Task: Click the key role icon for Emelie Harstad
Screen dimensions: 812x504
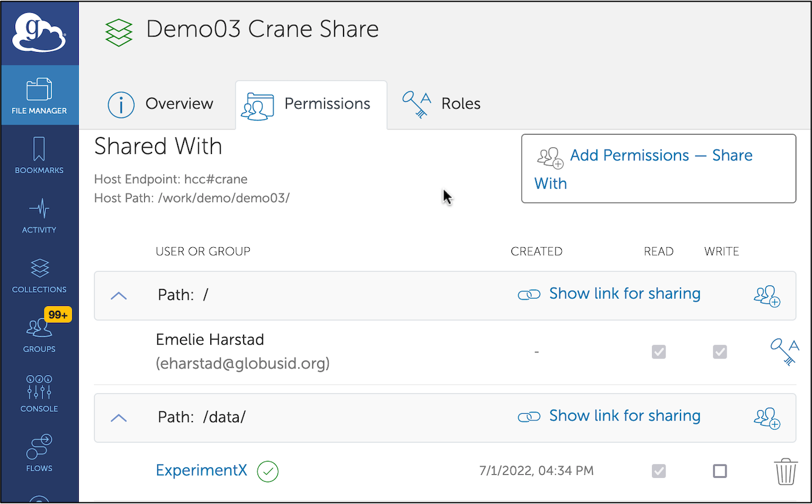Action: [784, 352]
